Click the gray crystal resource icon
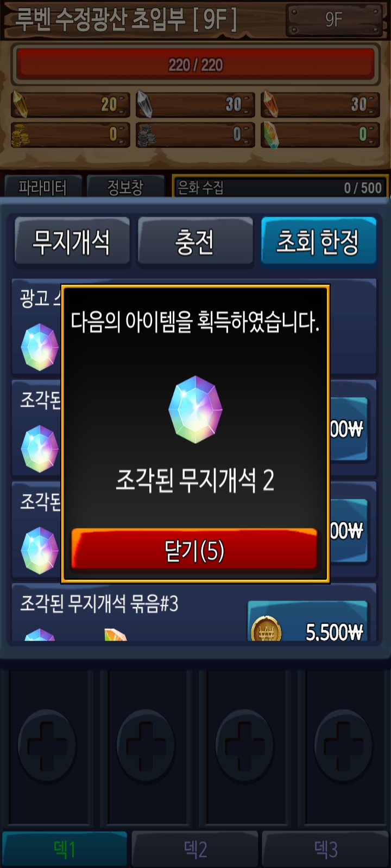Image resolution: width=391 pixels, height=868 pixels. (x=144, y=104)
